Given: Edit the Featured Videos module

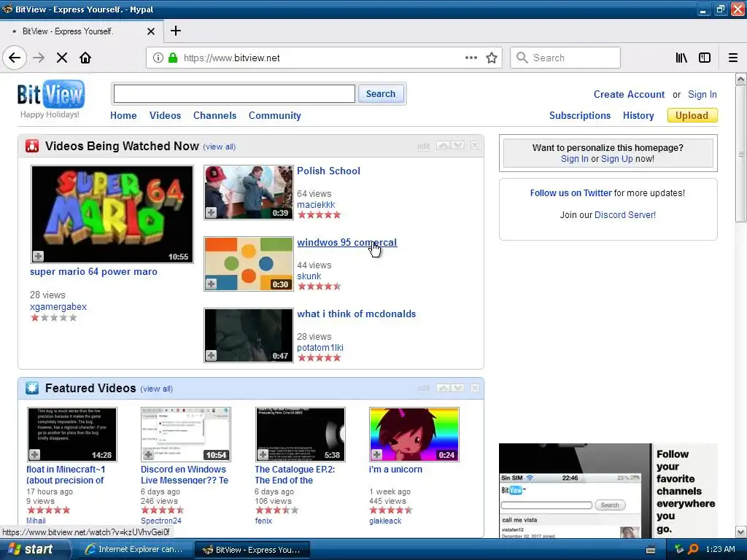Looking at the screenshot, I should coord(423,388).
